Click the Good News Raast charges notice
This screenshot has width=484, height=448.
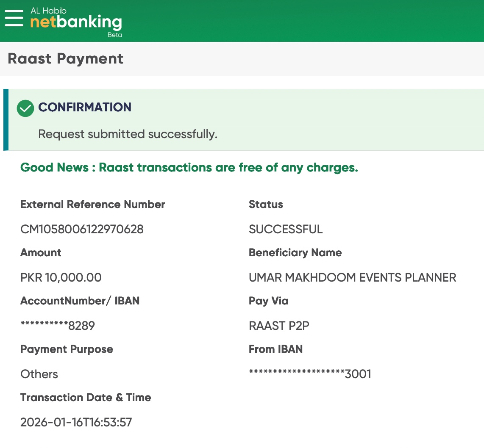coord(189,168)
